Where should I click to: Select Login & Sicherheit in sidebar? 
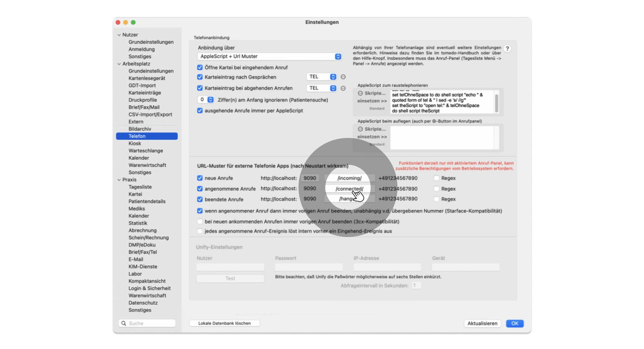tap(150, 288)
